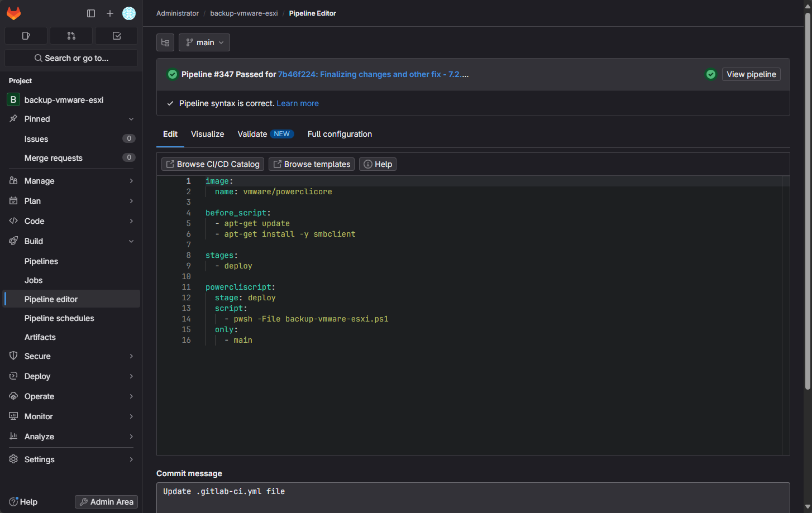Toggle the file tree icon button
Viewport: 812px width, 513px height.
click(165, 42)
